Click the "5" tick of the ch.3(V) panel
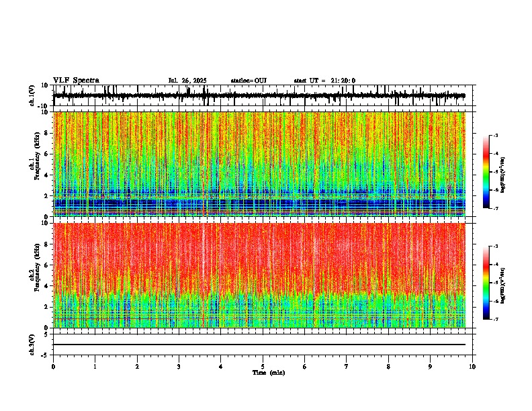Screen dimensions: 532x411 click(x=46, y=334)
